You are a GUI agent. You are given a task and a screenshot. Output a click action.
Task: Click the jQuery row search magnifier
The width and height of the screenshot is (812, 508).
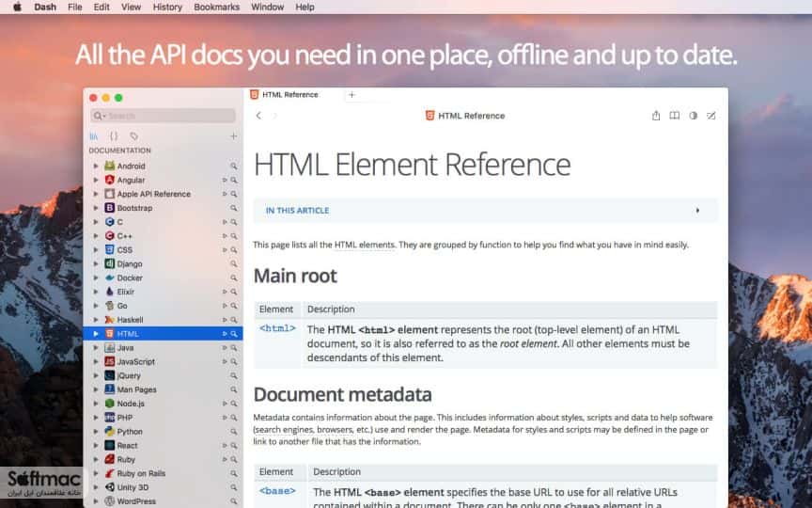234,375
